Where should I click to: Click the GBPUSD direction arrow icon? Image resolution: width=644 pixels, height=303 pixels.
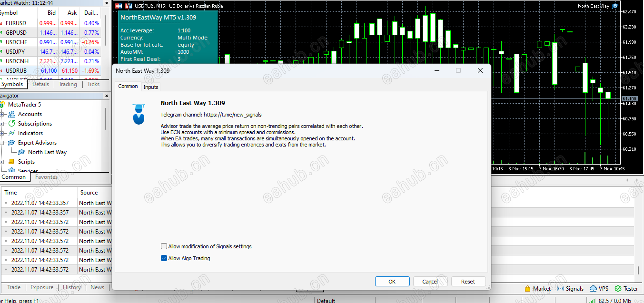point(2,32)
